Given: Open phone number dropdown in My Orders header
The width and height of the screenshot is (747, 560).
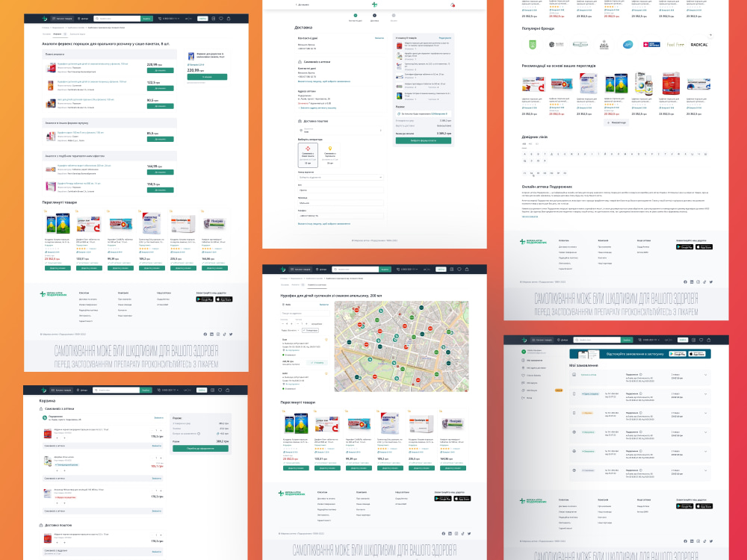Looking at the screenshot, I should point(649,340).
